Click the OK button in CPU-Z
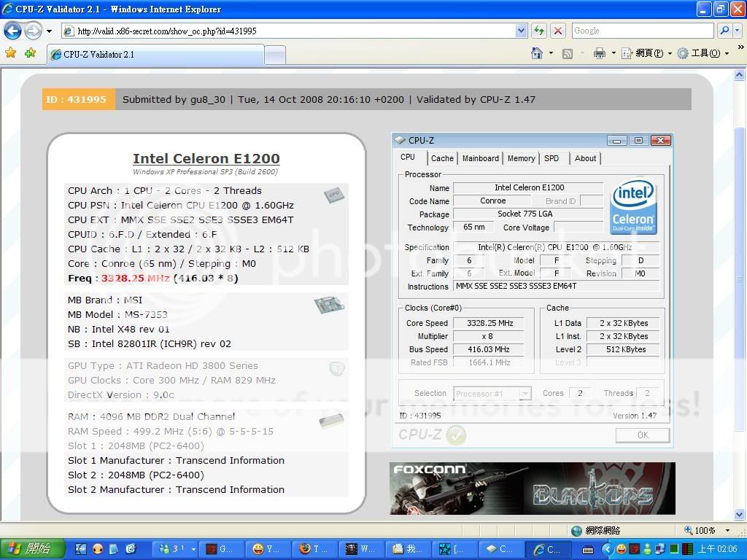 pos(643,435)
